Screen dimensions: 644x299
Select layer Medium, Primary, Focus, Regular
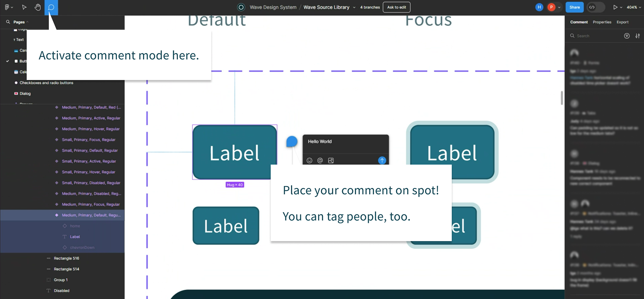(91, 204)
